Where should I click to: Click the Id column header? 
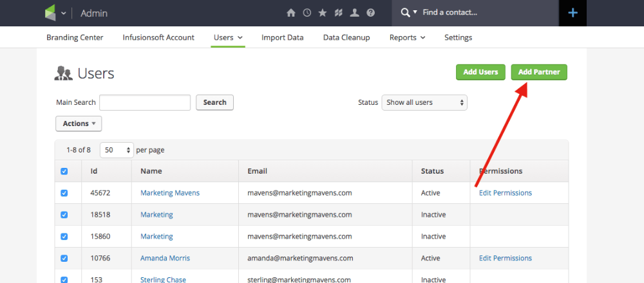[94, 171]
